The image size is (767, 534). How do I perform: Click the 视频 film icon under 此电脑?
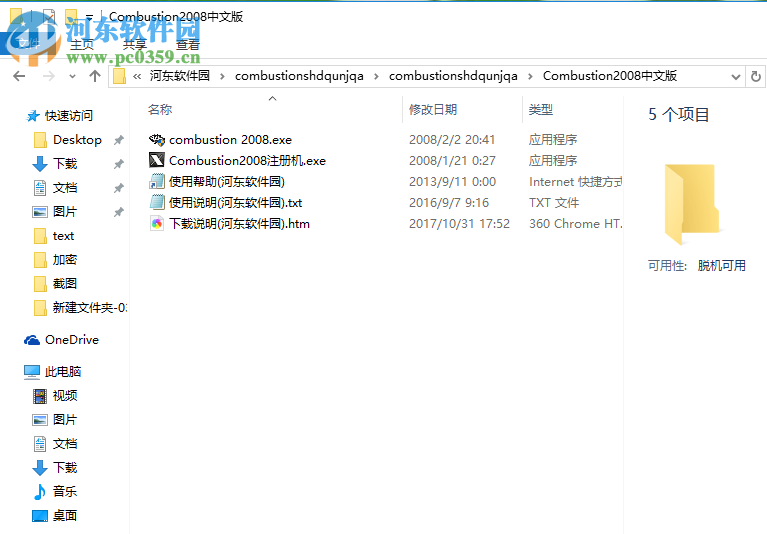coord(40,396)
